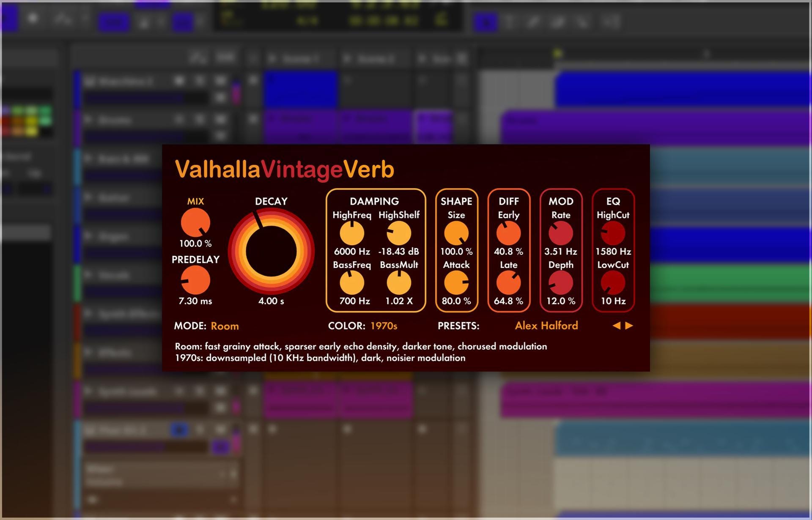Adjust the Early diffusion knob
The image size is (812, 520).
point(508,233)
